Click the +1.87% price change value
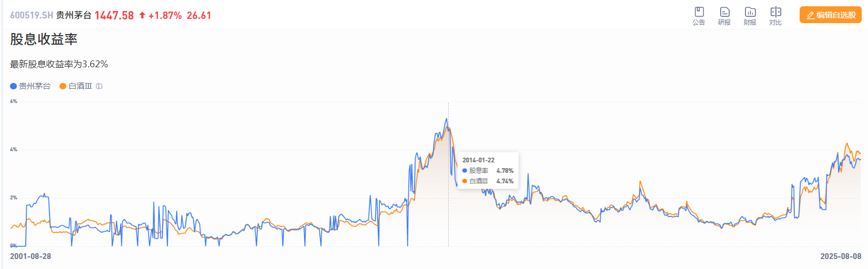The width and height of the screenshot is (868, 269). click(165, 15)
